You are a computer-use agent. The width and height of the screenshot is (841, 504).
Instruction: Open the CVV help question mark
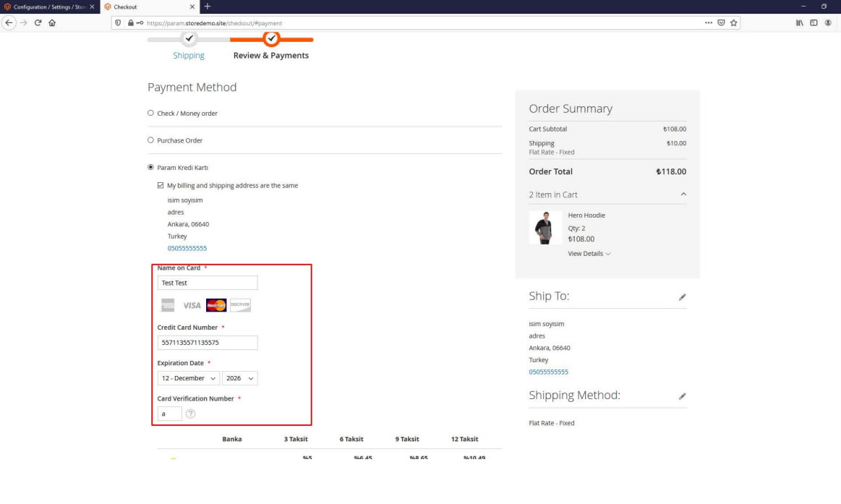click(x=190, y=414)
